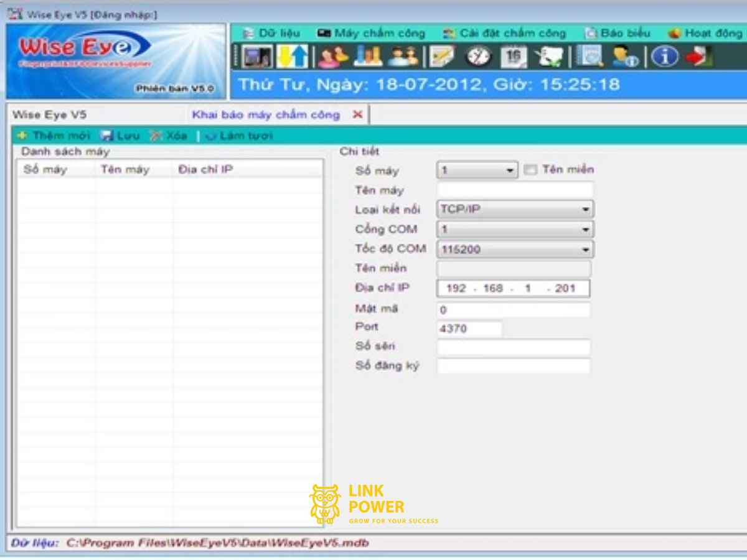Toggle the Tên miền checkbox
Image resolution: width=747 pixels, height=560 pixels.
click(530, 170)
